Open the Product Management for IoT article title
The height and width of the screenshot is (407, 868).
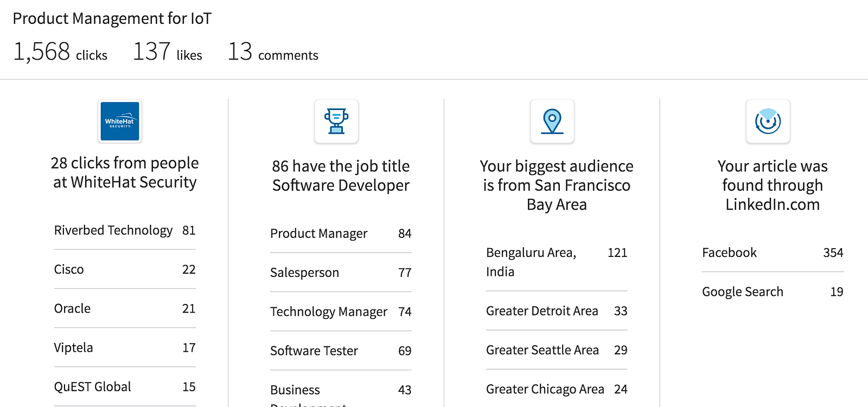pos(112,18)
